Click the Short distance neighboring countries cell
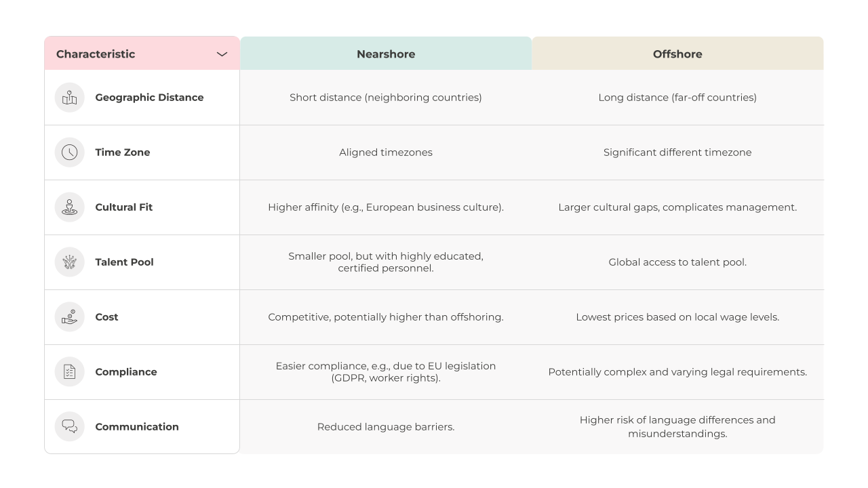Image resolution: width=868 pixels, height=488 pixels. pyautogui.click(x=386, y=98)
